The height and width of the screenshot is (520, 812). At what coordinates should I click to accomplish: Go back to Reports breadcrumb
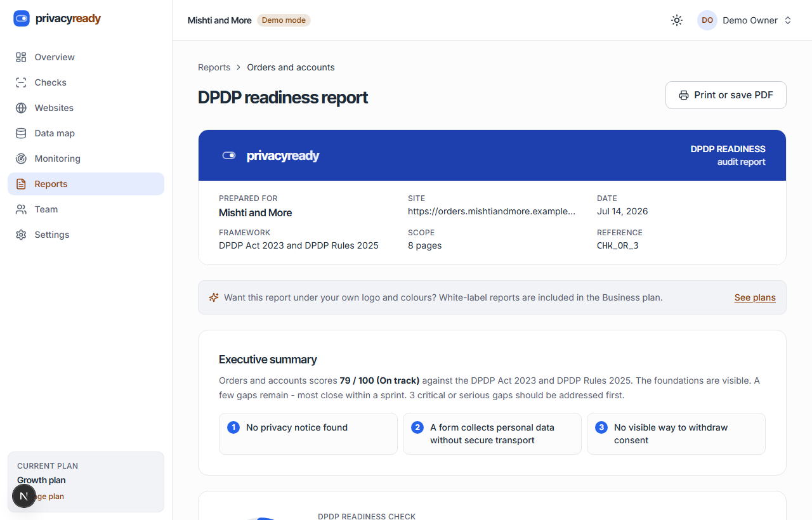point(214,67)
